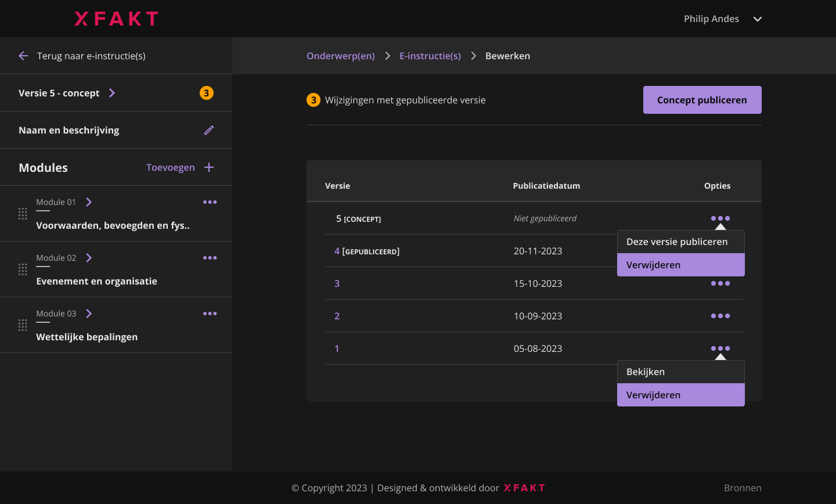Open options dots for version 2 row
The width and height of the screenshot is (836, 504).
coord(720,316)
